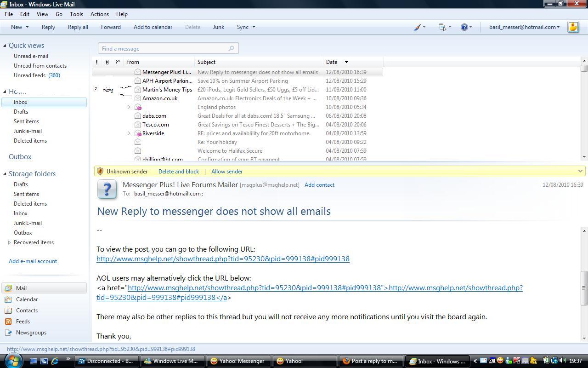Open Contacts in the navigation pane
Image resolution: width=588 pixels, height=368 pixels.
pos(27,310)
